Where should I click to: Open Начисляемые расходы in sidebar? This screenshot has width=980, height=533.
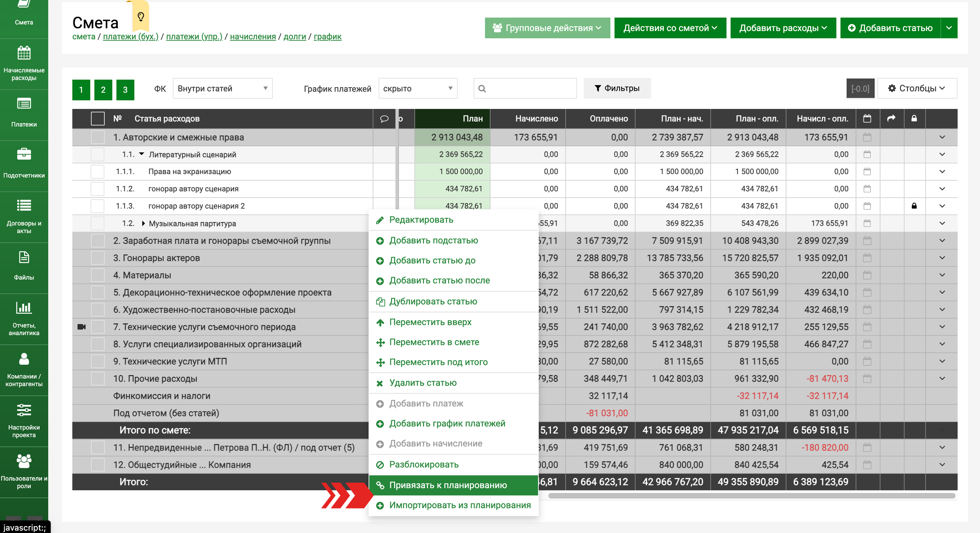pos(24,63)
